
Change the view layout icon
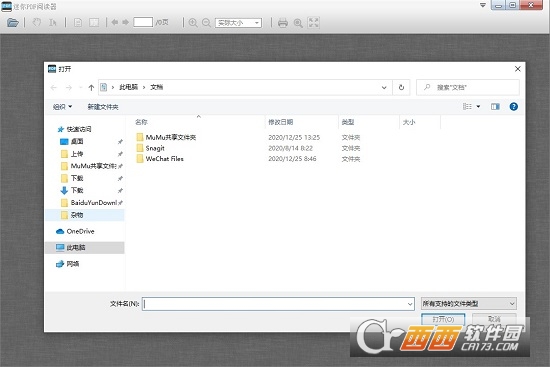(x=467, y=106)
